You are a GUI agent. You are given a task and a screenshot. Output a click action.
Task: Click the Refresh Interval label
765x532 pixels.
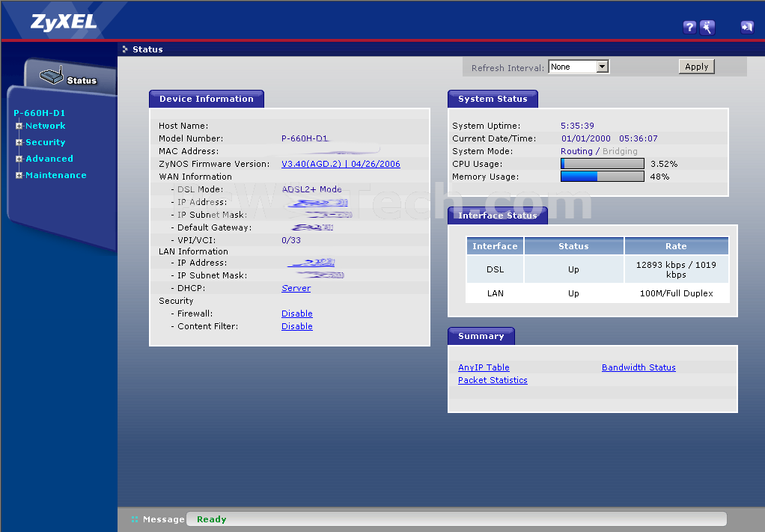tap(508, 68)
